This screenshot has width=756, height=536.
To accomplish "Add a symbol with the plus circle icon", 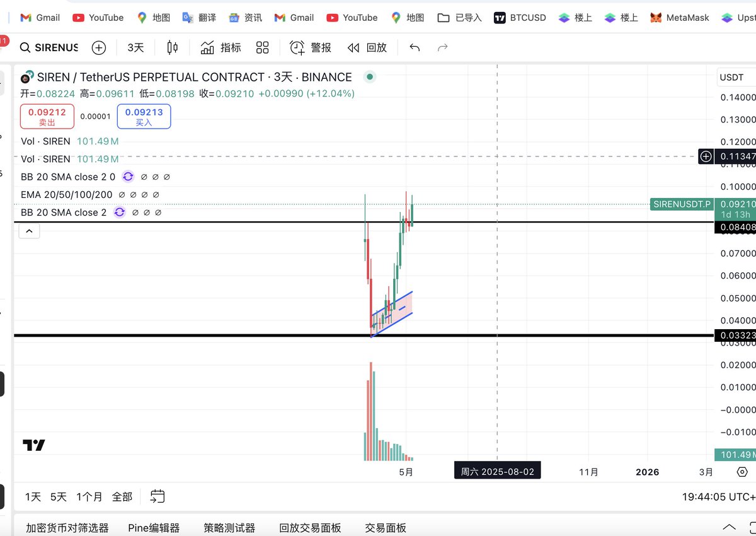I will click(99, 47).
